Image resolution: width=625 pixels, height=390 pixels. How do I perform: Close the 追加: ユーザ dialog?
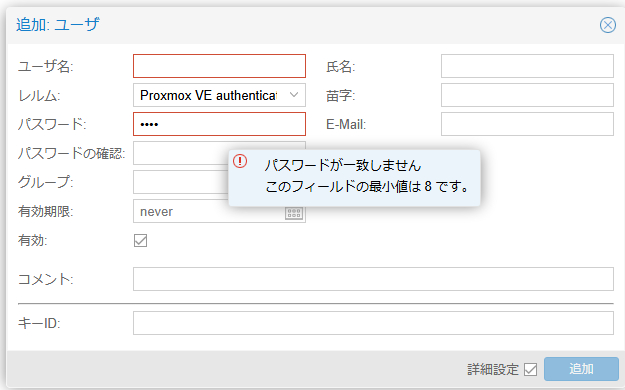tap(607, 25)
